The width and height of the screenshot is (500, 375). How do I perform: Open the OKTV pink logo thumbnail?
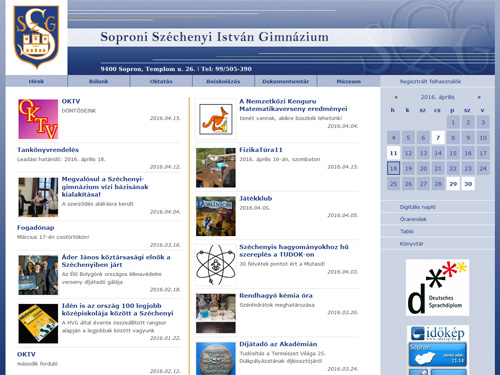(x=38, y=119)
